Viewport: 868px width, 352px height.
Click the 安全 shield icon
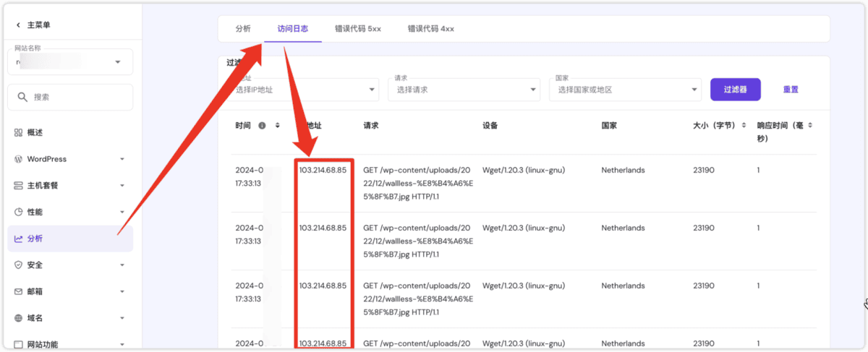[19, 265]
